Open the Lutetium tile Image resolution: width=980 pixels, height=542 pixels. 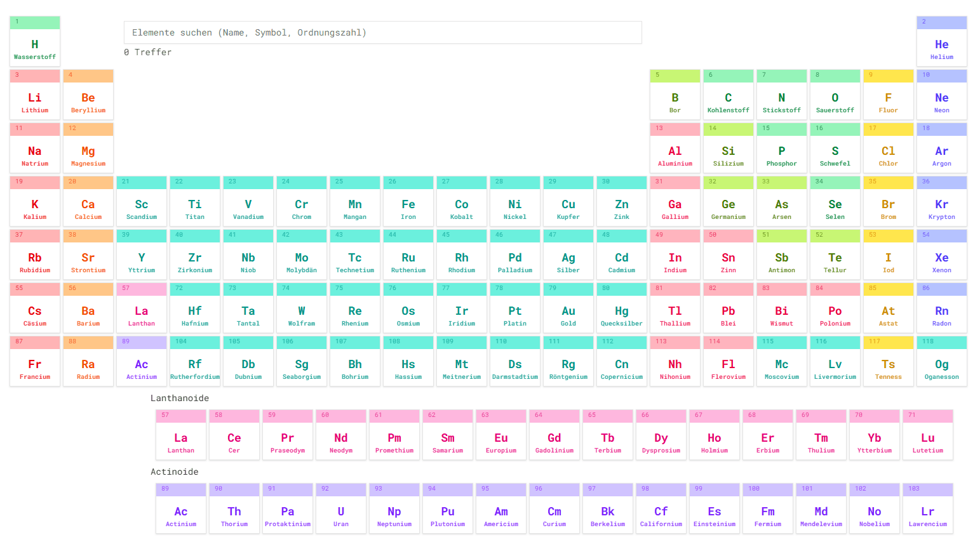[x=928, y=435]
